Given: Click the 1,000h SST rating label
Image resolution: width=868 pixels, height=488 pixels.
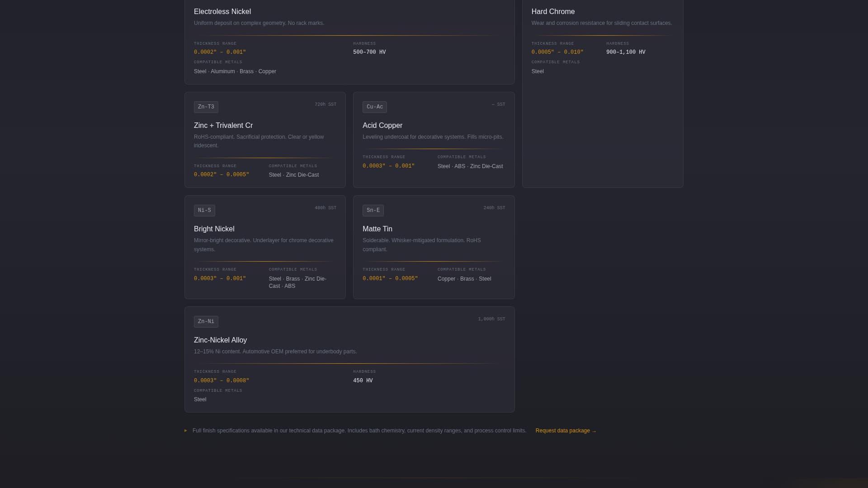Looking at the screenshot, I should [491, 319].
